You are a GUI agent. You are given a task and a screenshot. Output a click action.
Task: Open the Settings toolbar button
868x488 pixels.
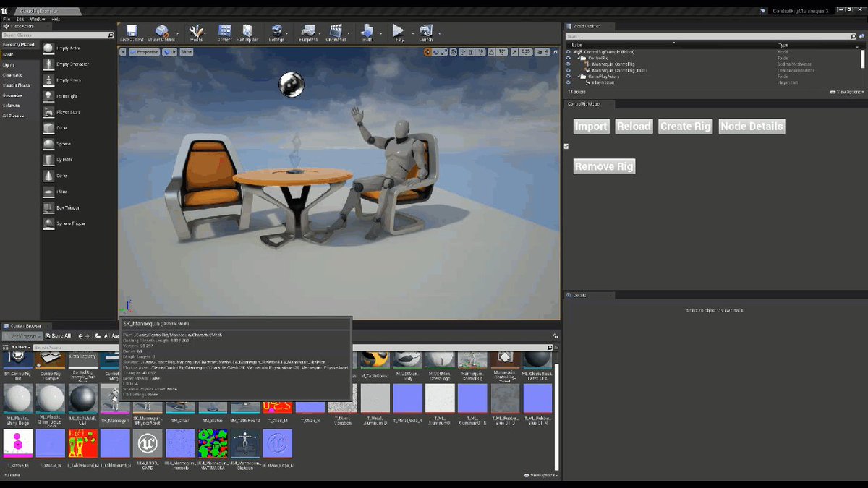coord(276,33)
